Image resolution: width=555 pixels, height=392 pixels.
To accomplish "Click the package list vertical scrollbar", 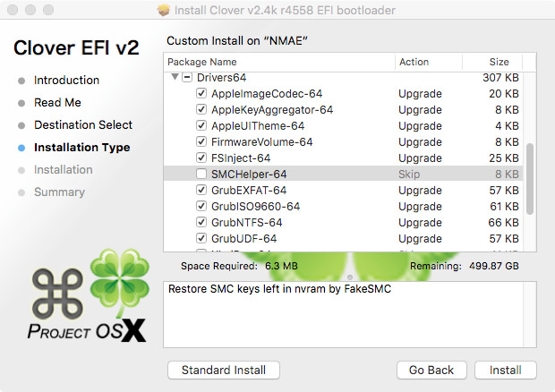I will pos(530,179).
